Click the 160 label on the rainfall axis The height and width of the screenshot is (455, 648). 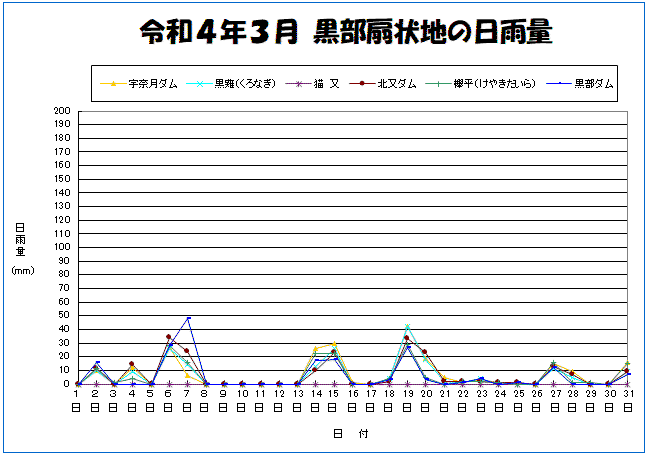[62, 165]
